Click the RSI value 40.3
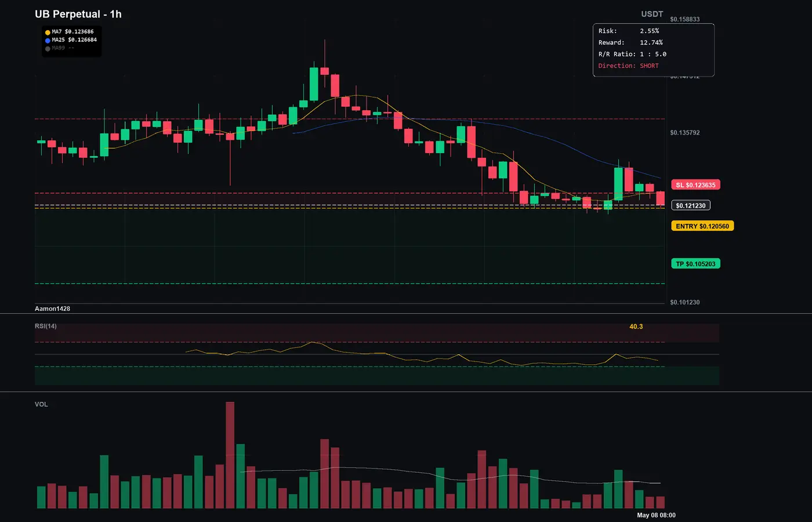812x522 pixels. (x=636, y=327)
